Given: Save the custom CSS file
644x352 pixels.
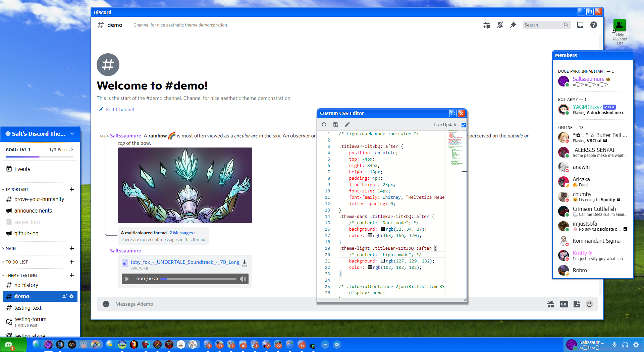Looking at the screenshot, I should coord(336,124).
